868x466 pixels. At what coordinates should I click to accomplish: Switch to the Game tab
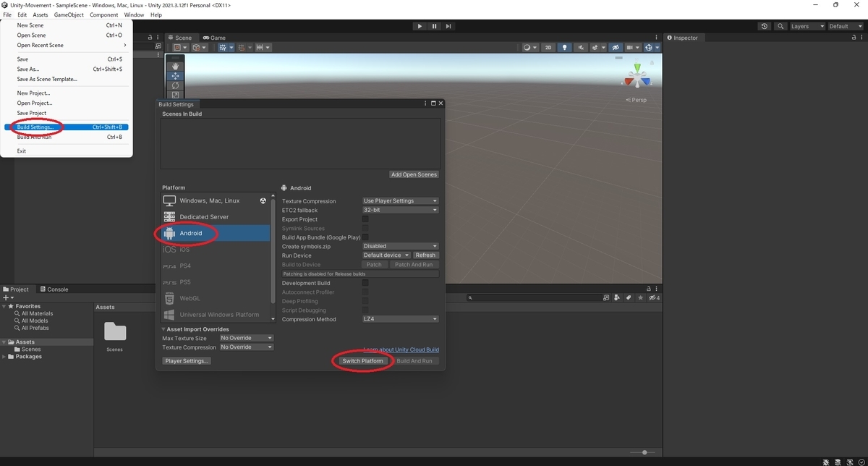click(214, 38)
